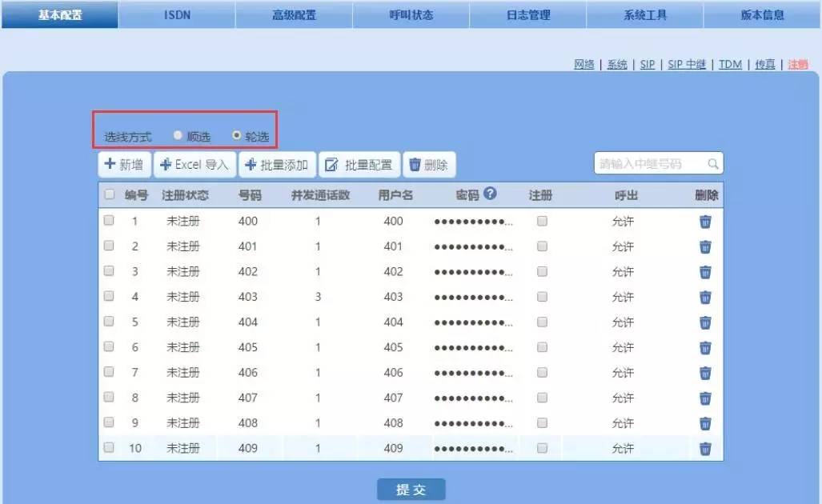Click the trash icon for number 406
This screenshot has height=504, width=822.
point(705,373)
